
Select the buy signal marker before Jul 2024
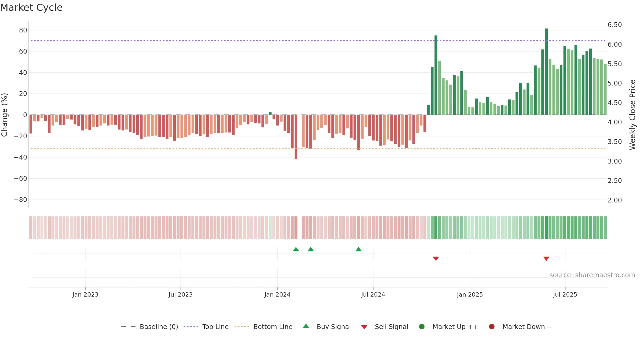358,249
